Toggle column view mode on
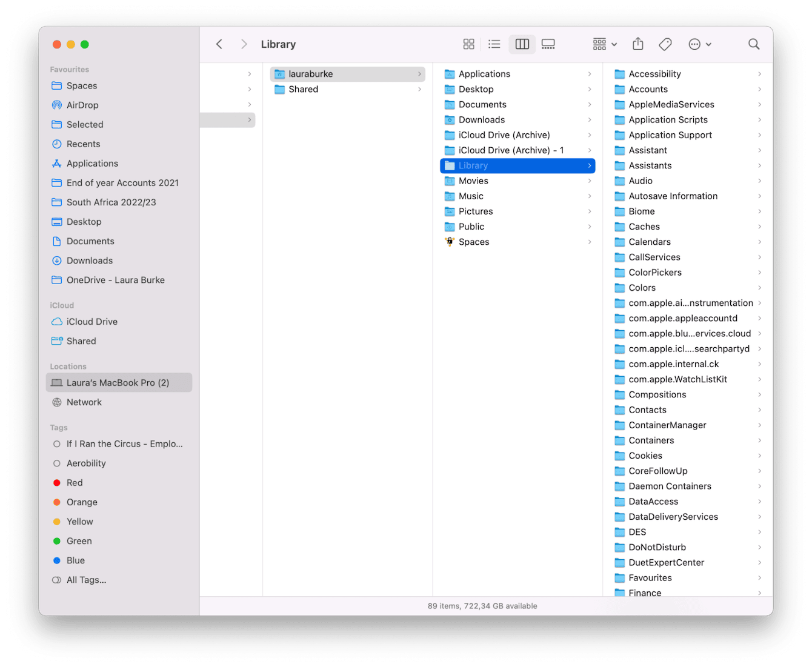The image size is (812, 667). pyautogui.click(x=522, y=44)
